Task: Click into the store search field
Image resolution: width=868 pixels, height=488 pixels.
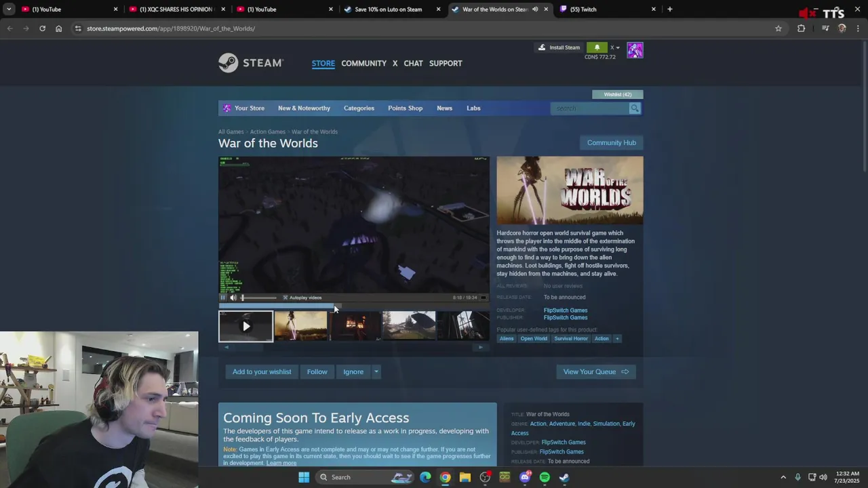Action: (x=590, y=108)
